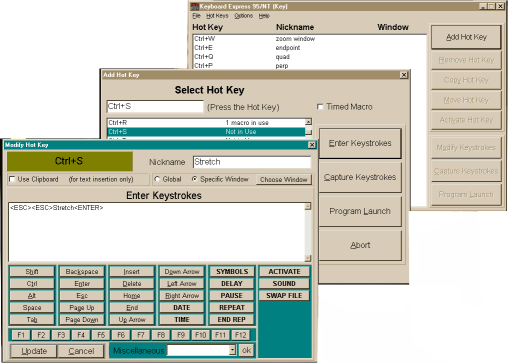This screenshot has height=363, width=508.
Task: Insert the Backspace key
Action: point(82,272)
